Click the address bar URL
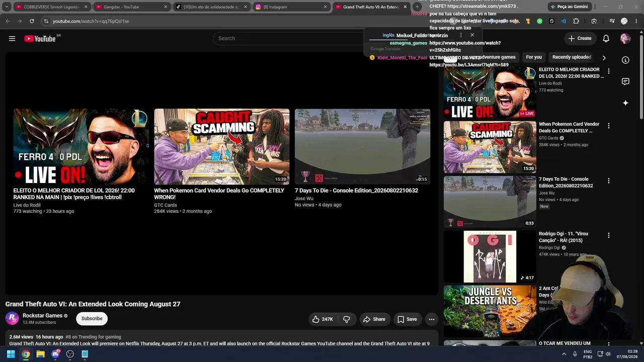The width and height of the screenshot is (644, 362). coord(91,21)
